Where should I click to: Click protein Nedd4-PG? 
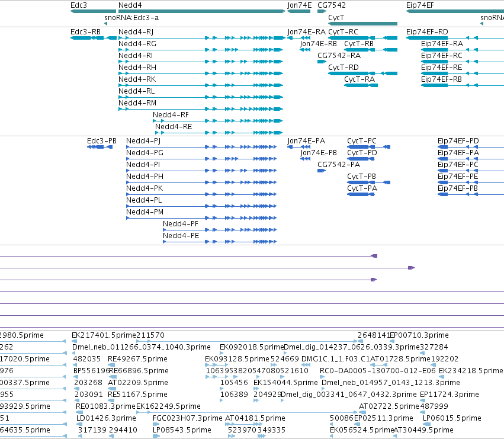point(201,159)
